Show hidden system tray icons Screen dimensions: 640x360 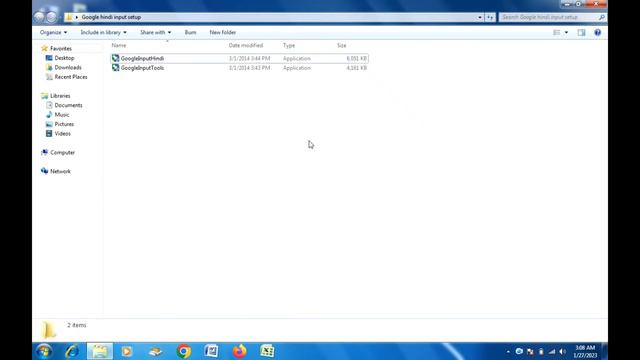pos(508,351)
